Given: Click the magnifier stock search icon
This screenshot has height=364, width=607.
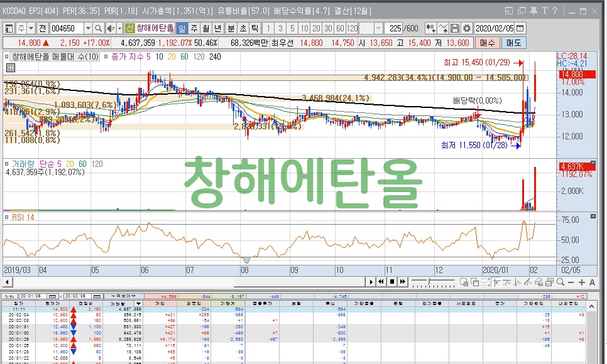Looking at the screenshot, I should coord(99,28).
